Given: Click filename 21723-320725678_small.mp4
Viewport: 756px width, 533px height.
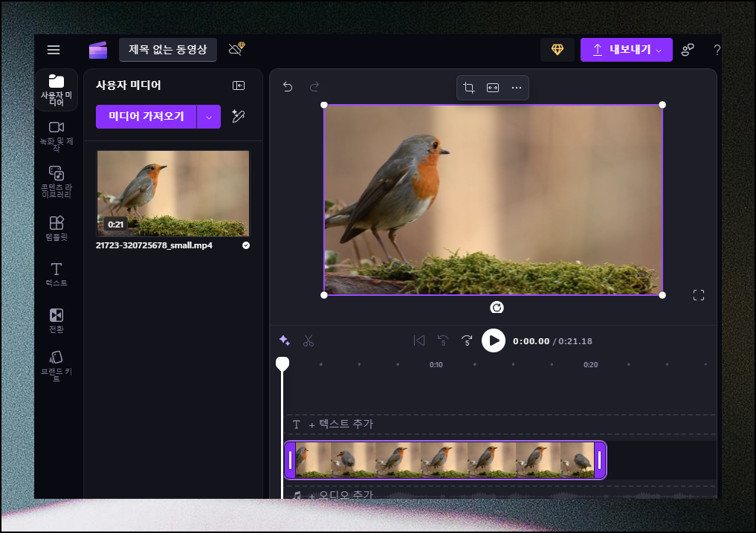Looking at the screenshot, I should tap(154, 245).
